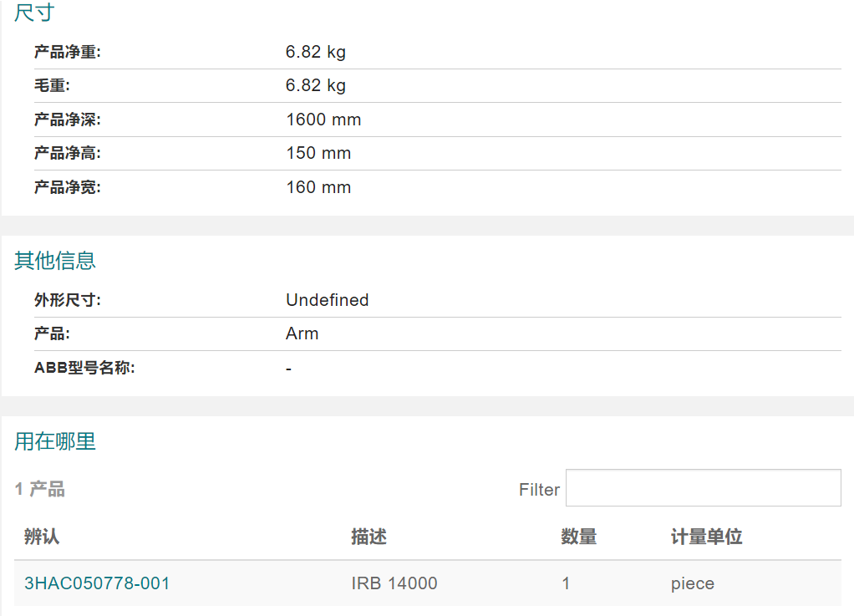Select the 150 mm net height value
This screenshot has width=854, height=616.
tap(318, 153)
